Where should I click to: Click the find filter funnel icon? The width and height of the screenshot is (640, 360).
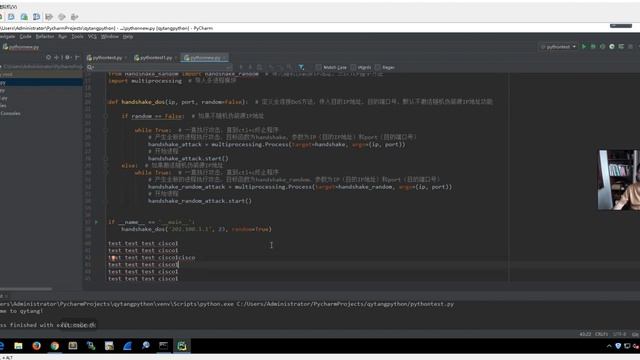tap(301, 67)
